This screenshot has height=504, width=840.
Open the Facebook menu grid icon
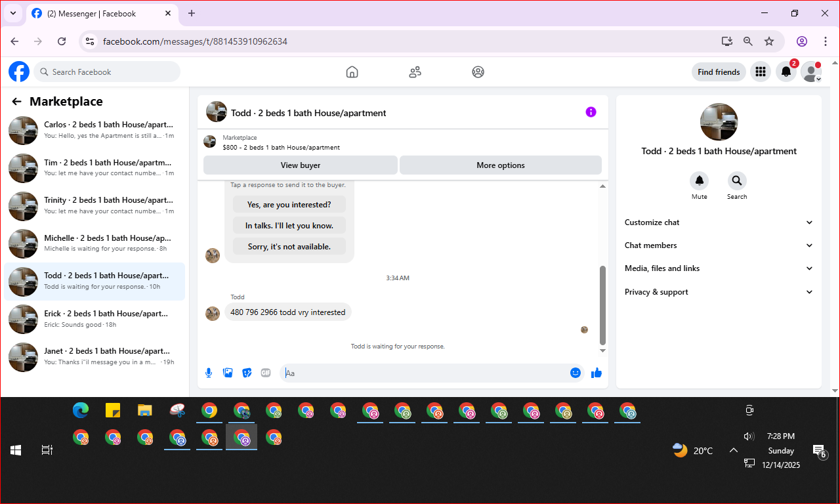pos(761,72)
